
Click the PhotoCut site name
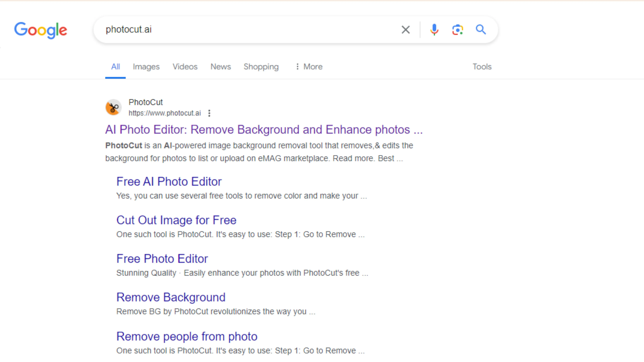[x=146, y=102]
